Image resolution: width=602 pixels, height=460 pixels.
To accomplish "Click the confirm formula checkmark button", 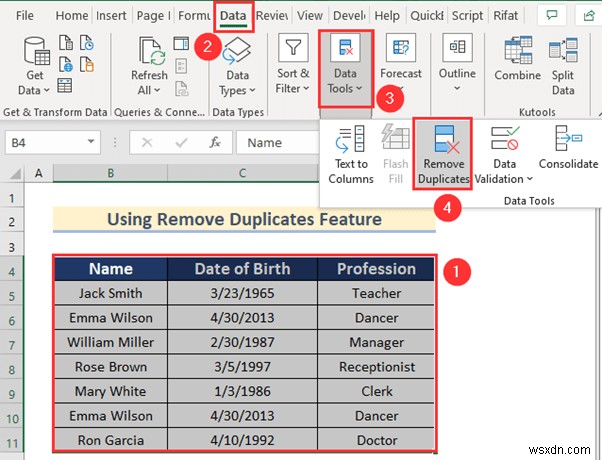I will tap(181, 143).
